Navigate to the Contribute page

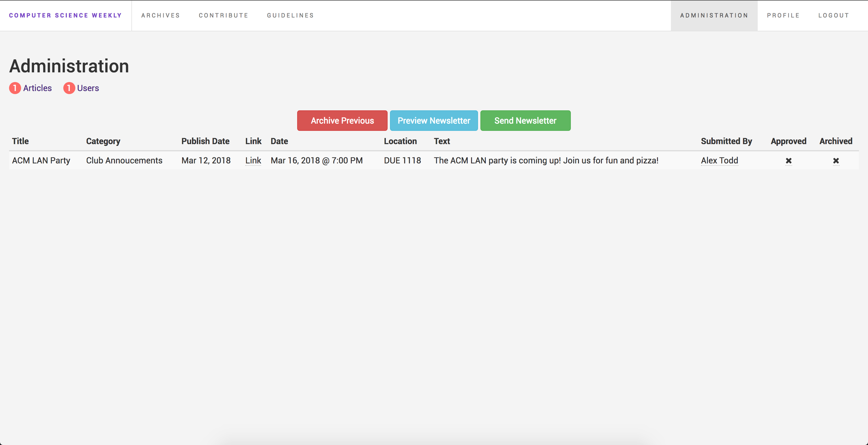pyautogui.click(x=223, y=15)
